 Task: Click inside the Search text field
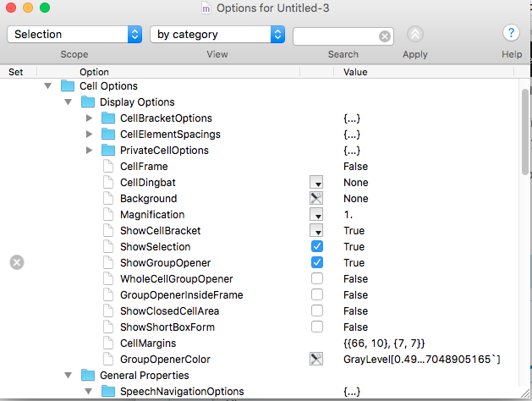point(336,36)
